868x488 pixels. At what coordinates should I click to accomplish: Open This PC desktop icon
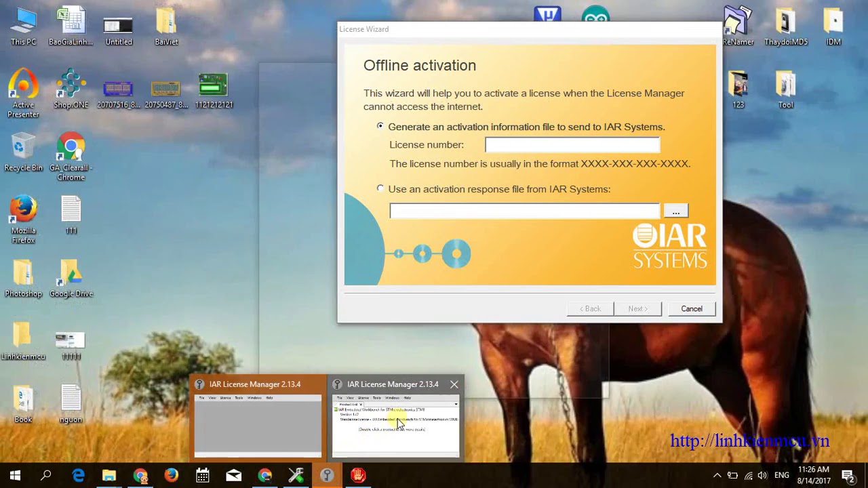23,27
